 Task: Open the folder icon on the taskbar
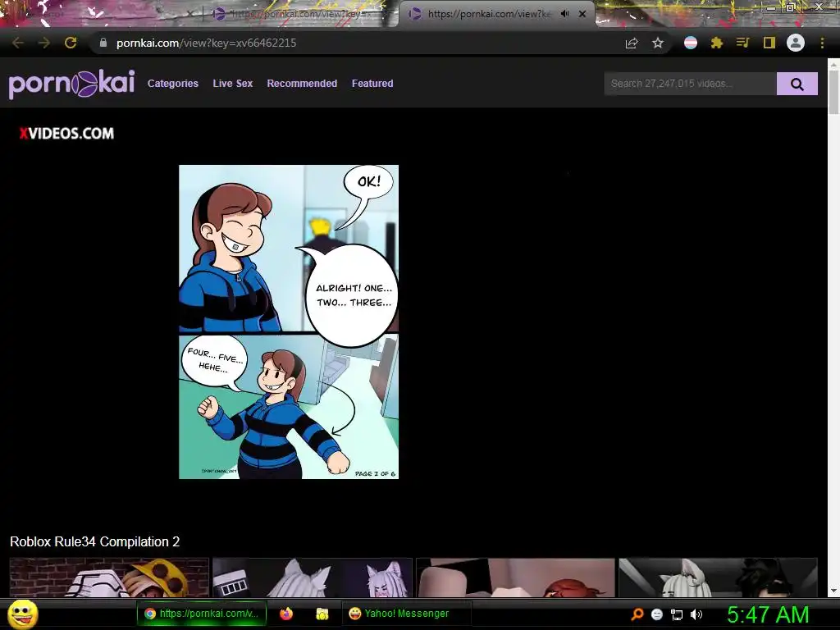(322, 614)
